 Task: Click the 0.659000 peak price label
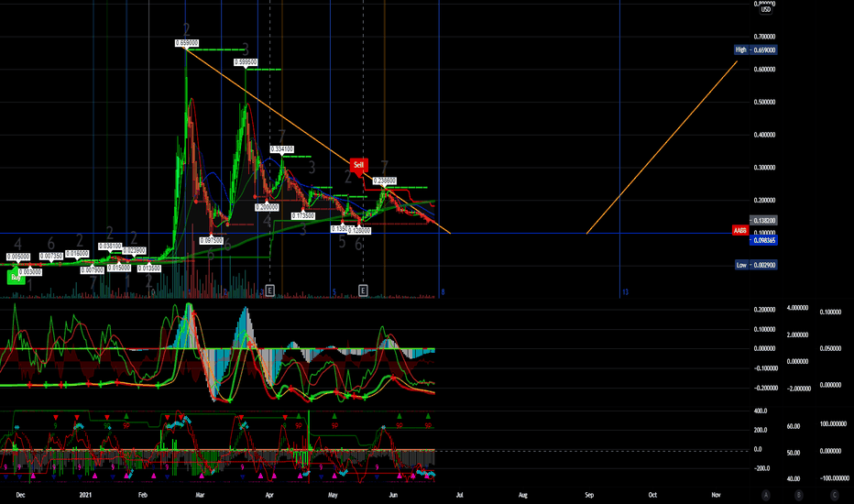click(187, 42)
